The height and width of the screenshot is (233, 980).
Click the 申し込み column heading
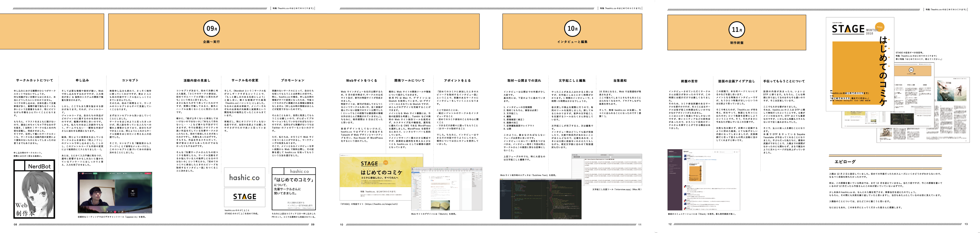click(82, 80)
